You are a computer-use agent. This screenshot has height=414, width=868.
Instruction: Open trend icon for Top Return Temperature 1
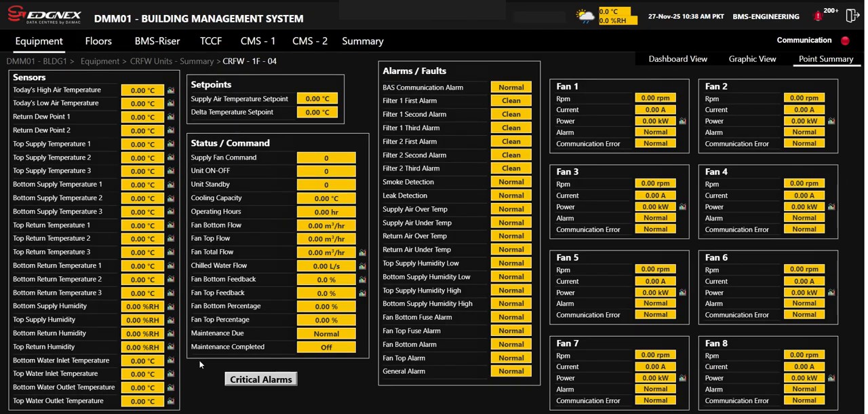coord(171,226)
